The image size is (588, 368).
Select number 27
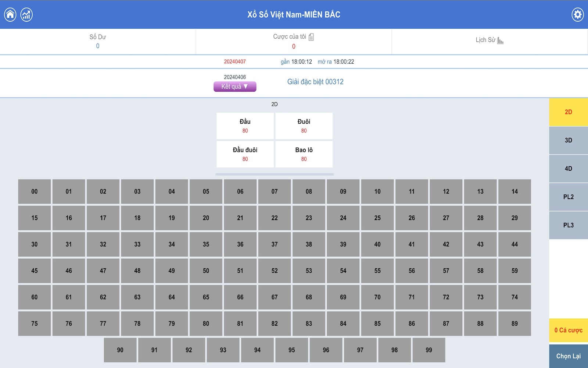[446, 218]
